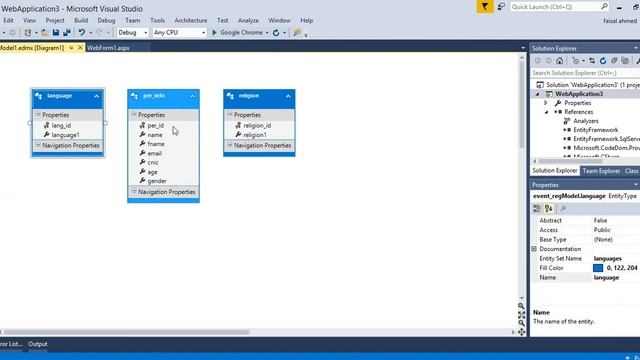The image size is (640, 360).
Task: Click the find-in-files toolbar icon
Action: [297, 32]
